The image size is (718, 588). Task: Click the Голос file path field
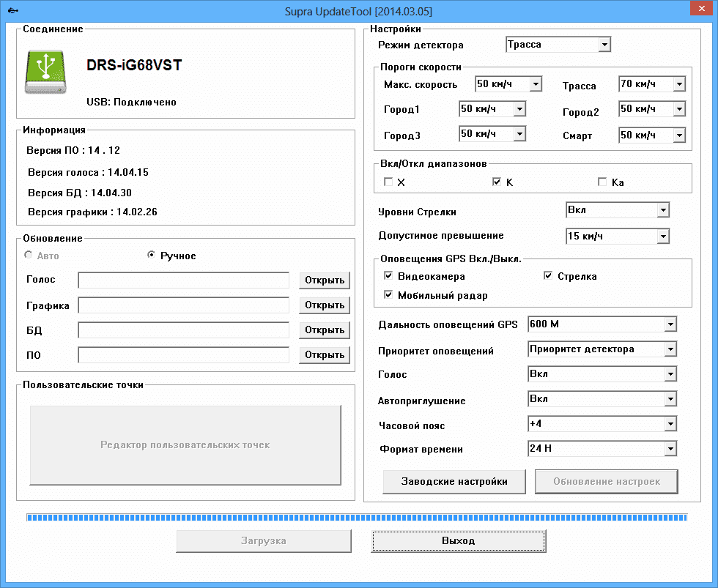point(184,280)
